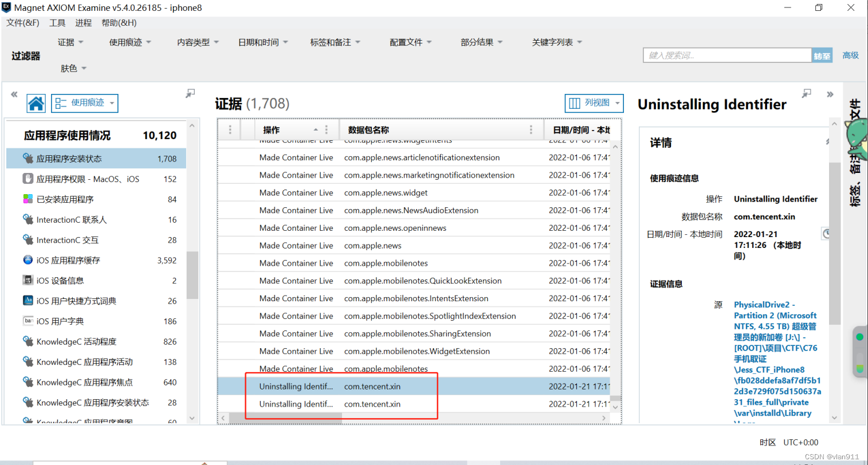868x465 pixels.
Task: Open KnowledgeC 应用程序安装状态 icon
Action: (x=28, y=402)
